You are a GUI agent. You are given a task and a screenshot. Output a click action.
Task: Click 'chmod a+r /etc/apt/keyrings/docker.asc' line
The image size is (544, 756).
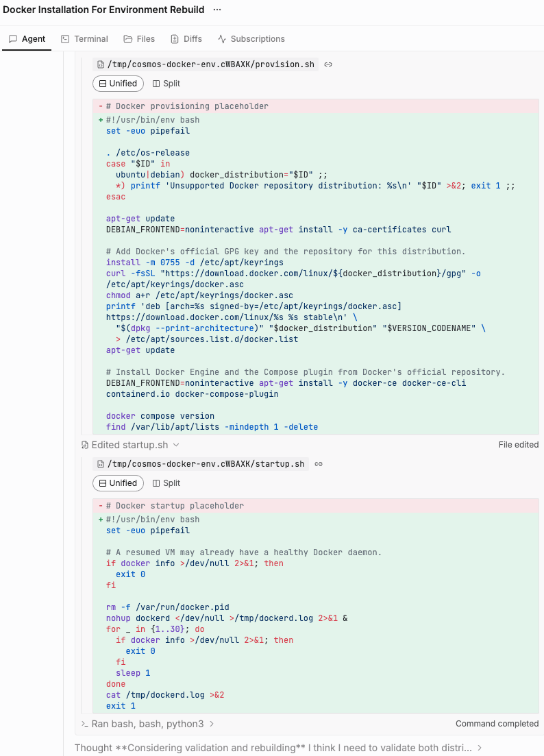coord(199,295)
